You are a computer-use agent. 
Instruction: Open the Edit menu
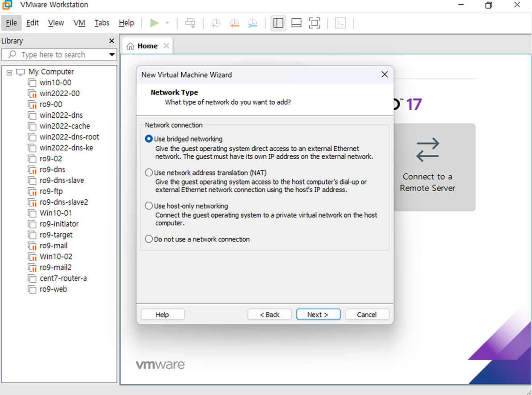(x=33, y=23)
